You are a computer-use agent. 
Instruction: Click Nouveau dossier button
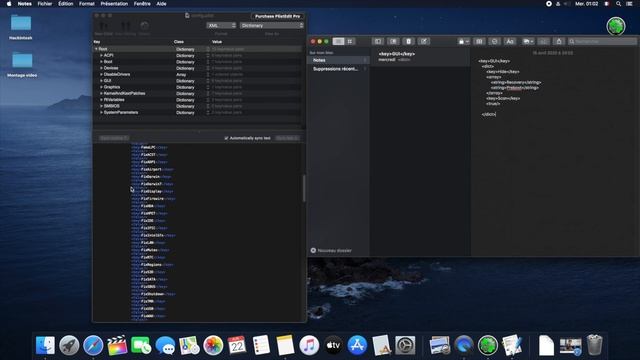tap(331, 250)
